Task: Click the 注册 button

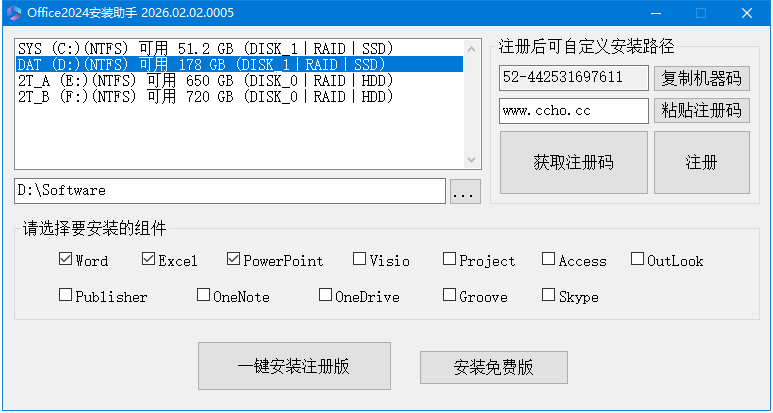Action: click(x=701, y=162)
